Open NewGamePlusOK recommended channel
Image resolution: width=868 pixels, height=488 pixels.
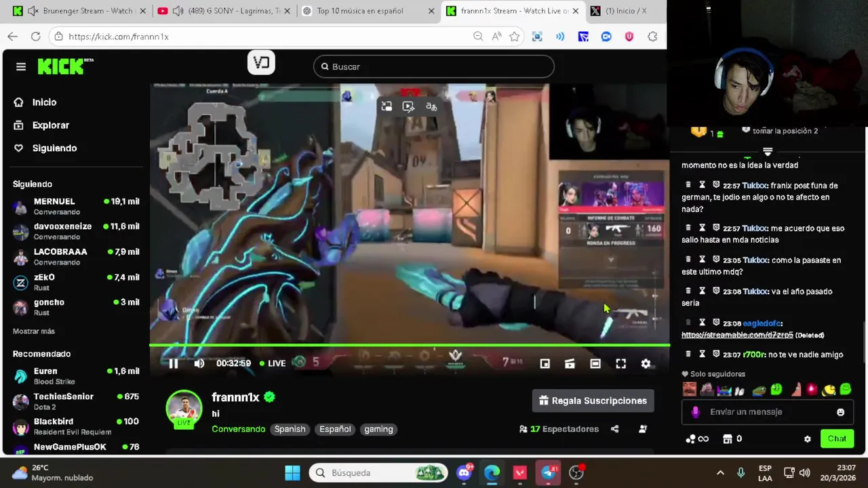(76, 447)
